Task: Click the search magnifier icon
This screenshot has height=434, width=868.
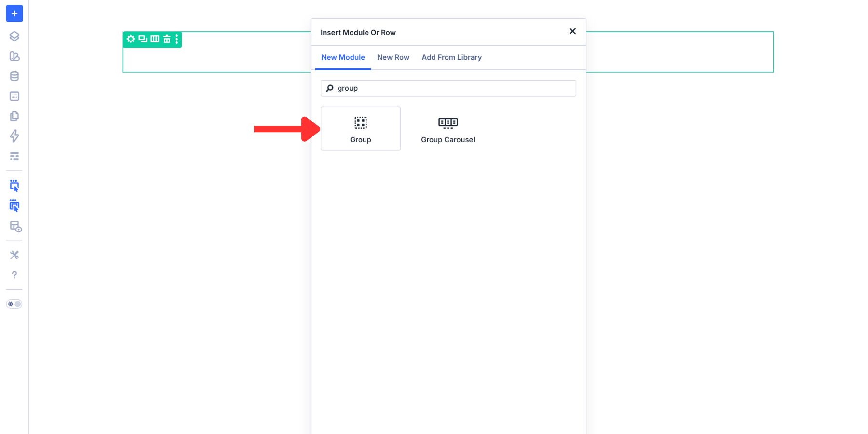Action: (330, 88)
